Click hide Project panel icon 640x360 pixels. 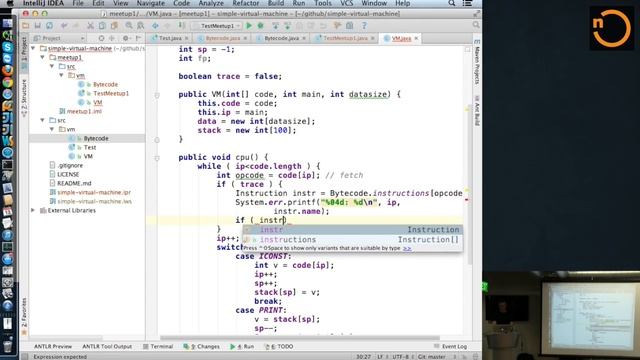point(138,38)
